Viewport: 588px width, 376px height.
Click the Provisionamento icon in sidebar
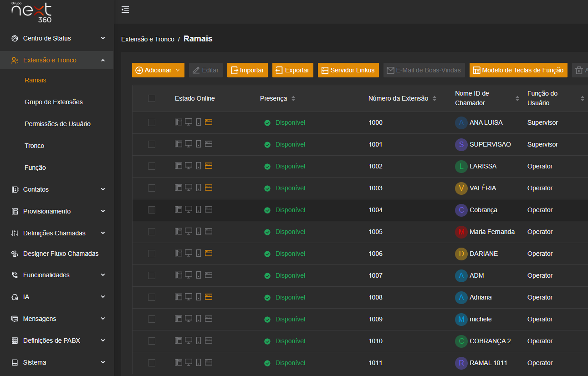(x=15, y=211)
